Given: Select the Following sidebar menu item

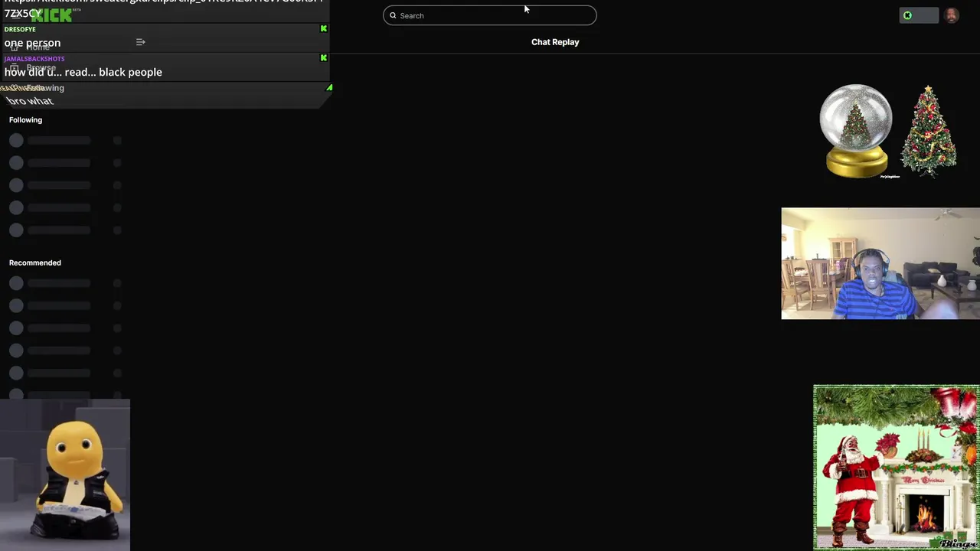Looking at the screenshot, I should [x=38, y=88].
